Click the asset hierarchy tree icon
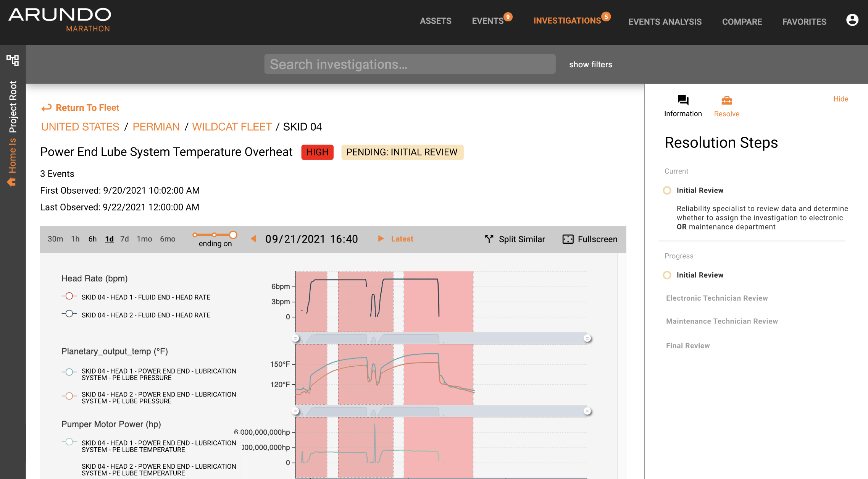Image resolution: width=868 pixels, height=479 pixels. pyautogui.click(x=13, y=60)
